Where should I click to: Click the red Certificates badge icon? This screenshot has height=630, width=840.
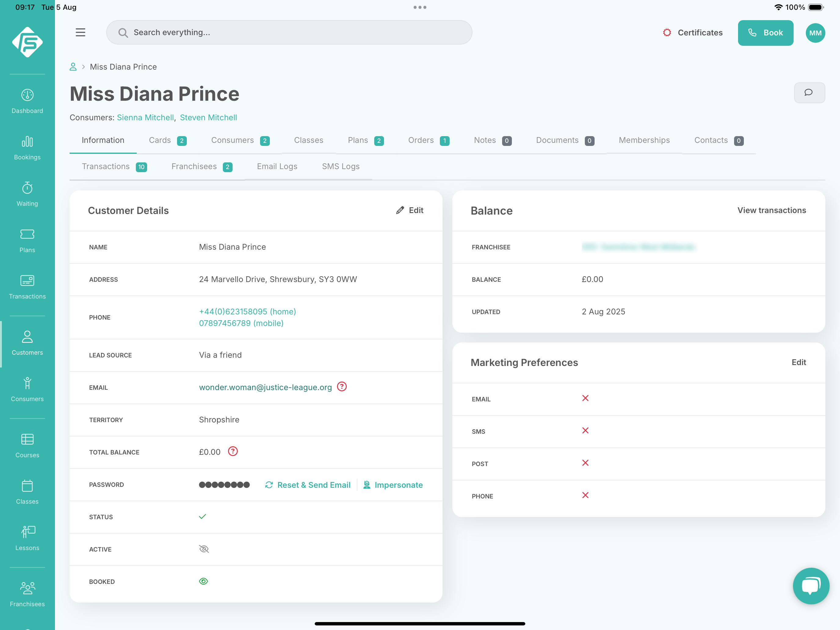point(667,33)
